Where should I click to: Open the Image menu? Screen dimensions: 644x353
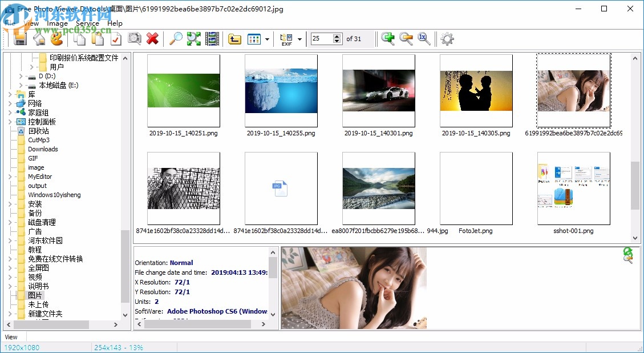click(x=57, y=23)
